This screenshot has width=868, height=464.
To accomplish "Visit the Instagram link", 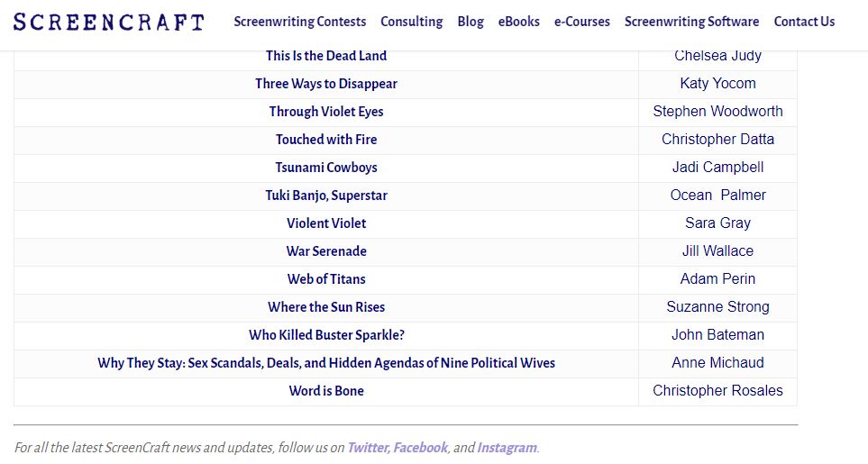I will point(507,448).
